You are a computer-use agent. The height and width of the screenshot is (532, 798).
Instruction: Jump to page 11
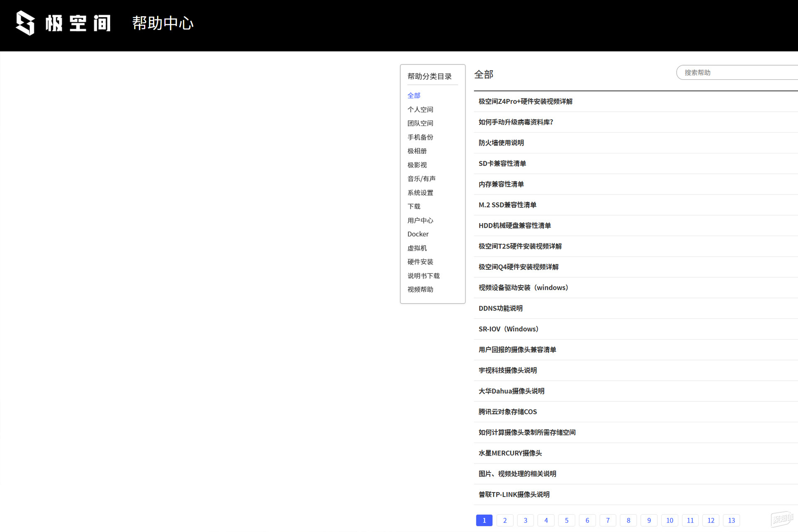click(690, 520)
